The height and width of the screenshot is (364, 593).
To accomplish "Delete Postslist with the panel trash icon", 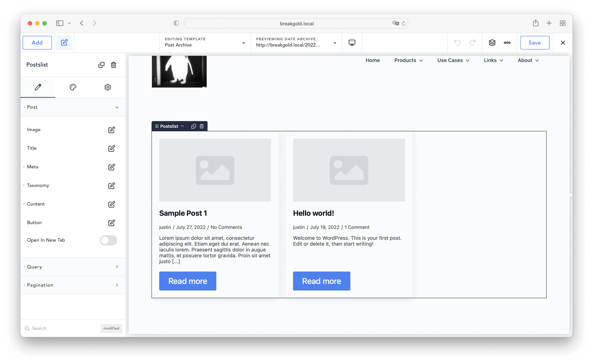I will [x=114, y=65].
